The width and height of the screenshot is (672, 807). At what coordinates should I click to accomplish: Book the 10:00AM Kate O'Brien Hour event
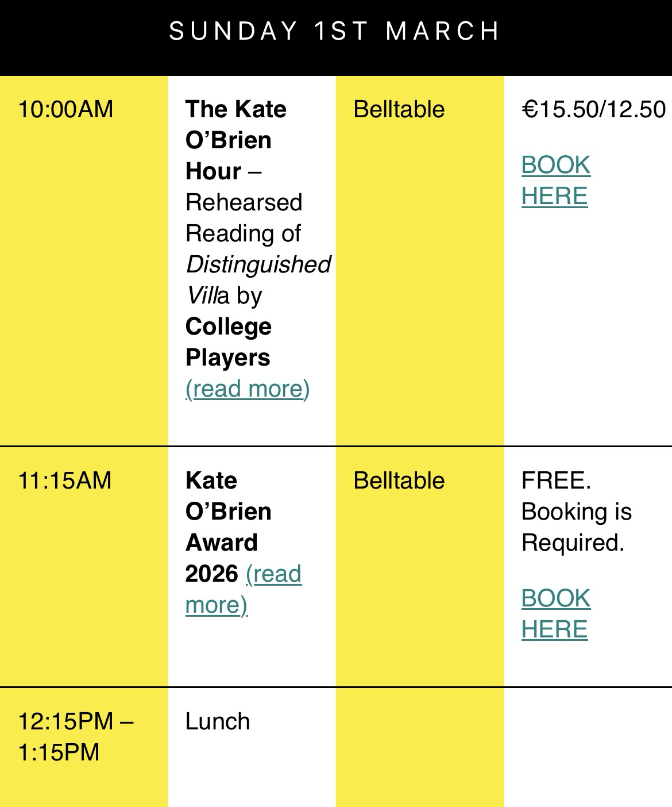555,180
